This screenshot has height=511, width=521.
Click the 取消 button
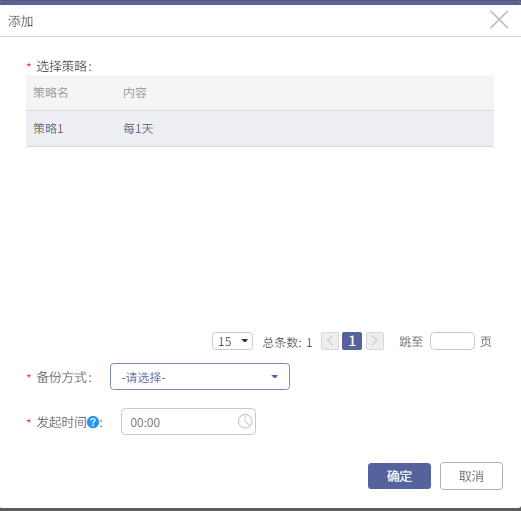pos(471,476)
